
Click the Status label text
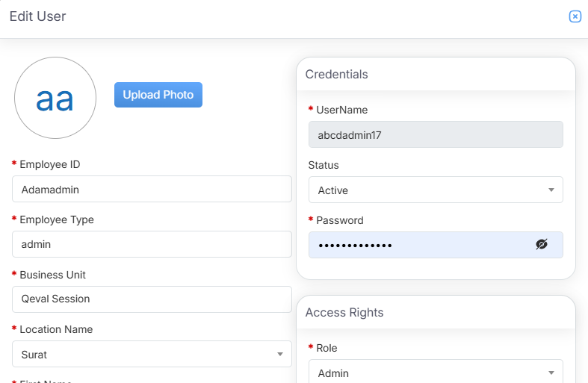pyautogui.click(x=324, y=165)
